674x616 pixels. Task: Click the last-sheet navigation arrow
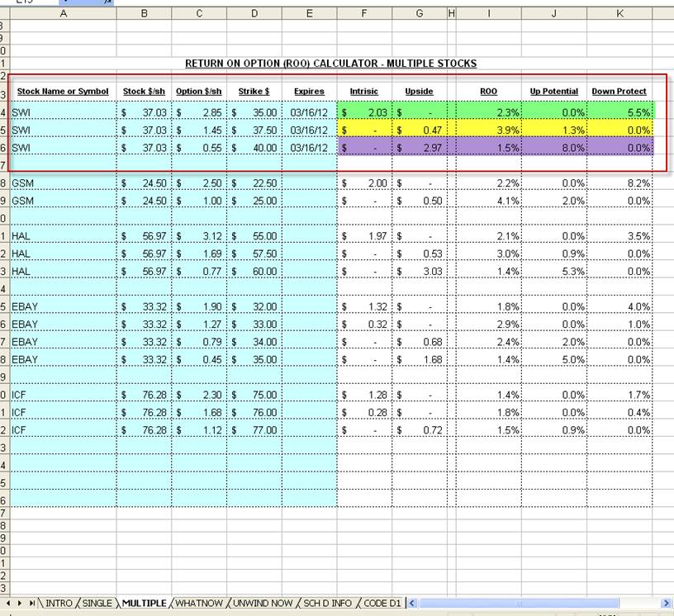[32, 603]
